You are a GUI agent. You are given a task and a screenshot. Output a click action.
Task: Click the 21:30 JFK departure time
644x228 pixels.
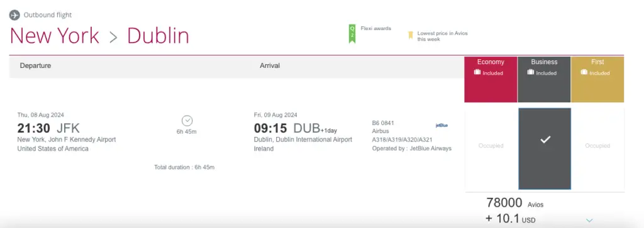pyautogui.click(x=48, y=128)
